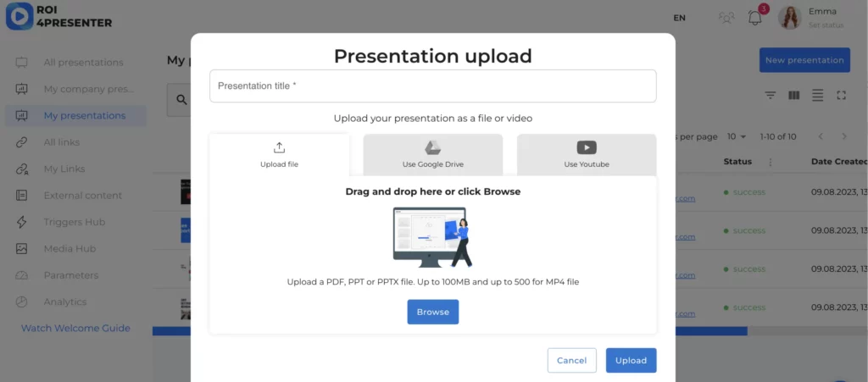Click the Google Drive logo icon
868x382 pixels.
point(432,147)
